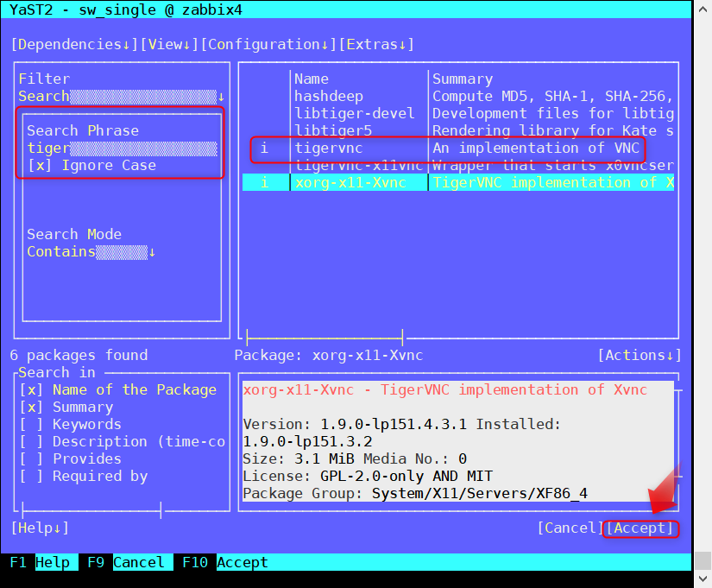
Task: Click the 'Rendering library for Kate' summary cell
Action: tap(553, 131)
